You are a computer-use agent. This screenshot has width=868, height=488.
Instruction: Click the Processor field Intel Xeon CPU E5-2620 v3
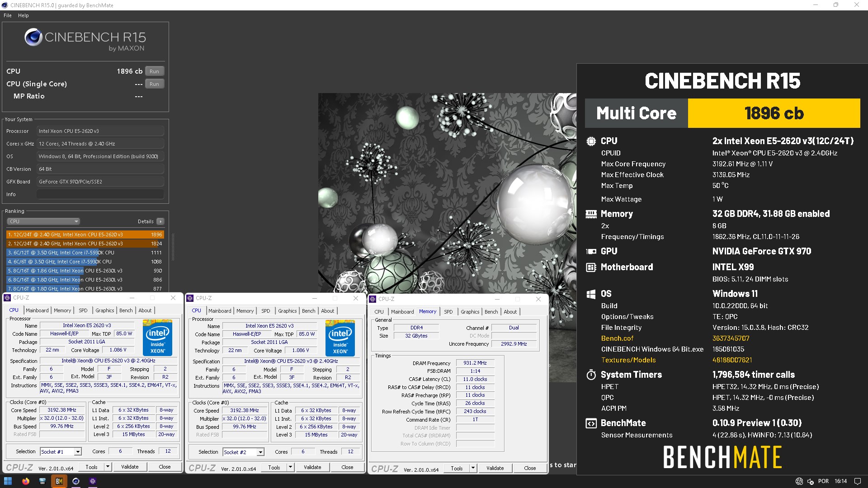point(100,131)
